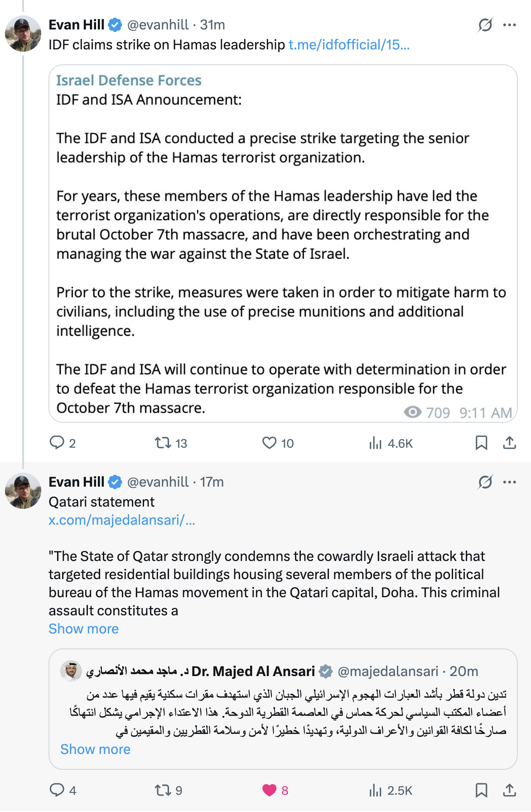The height and width of the screenshot is (812, 531).
Task: Open Grok icon on Qatari statement tweet
Action: [485, 482]
